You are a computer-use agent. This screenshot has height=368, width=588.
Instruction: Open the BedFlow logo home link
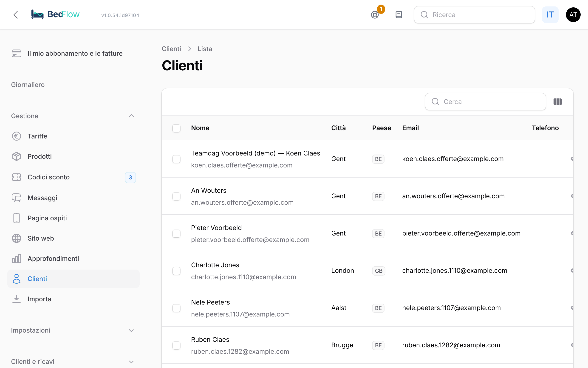[x=55, y=14]
